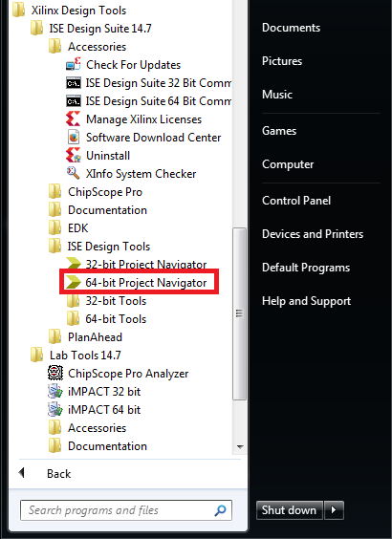Start iMPACT 64 bit
The width and height of the screenshot is (392, 539).
[x=94, y=410]
